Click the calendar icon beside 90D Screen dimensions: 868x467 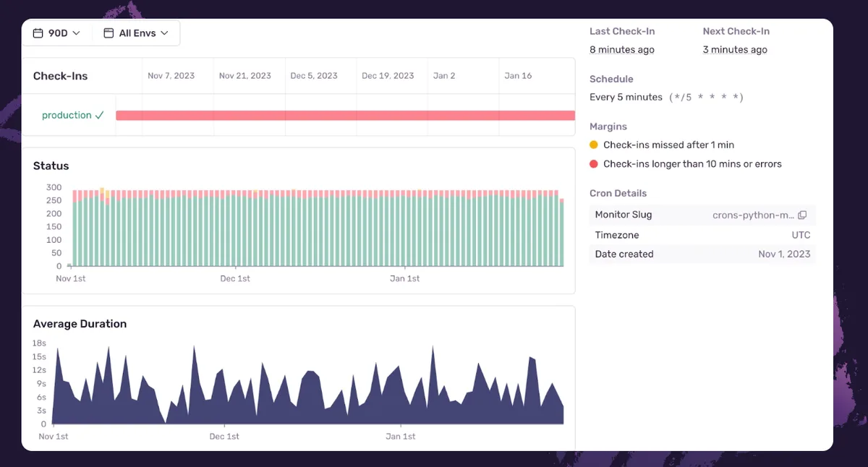coord(38,33)
